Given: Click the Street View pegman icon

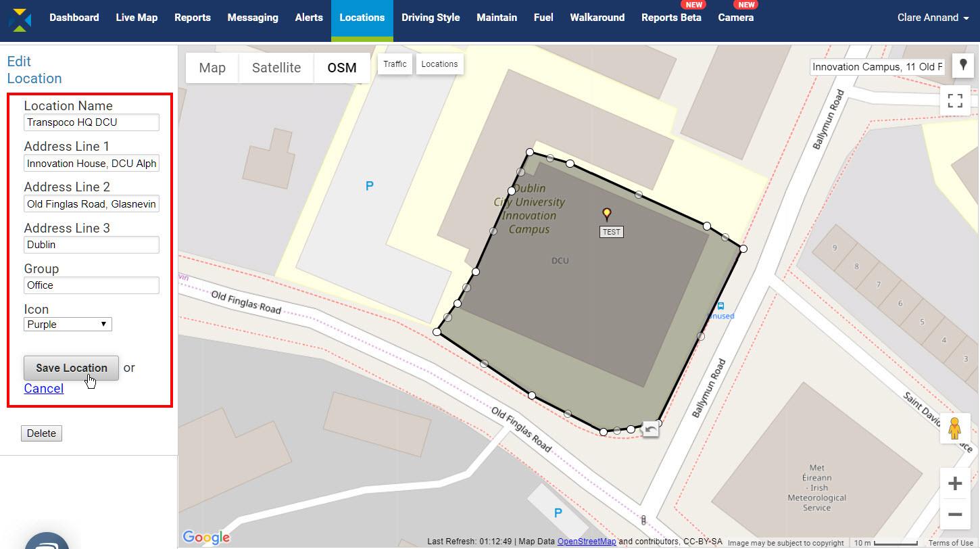Looking at the screenshot, I should tap(955, 428).
